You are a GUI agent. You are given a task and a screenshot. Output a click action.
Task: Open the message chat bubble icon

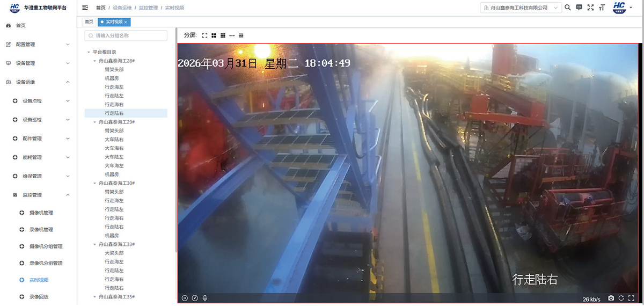(579, 8)
